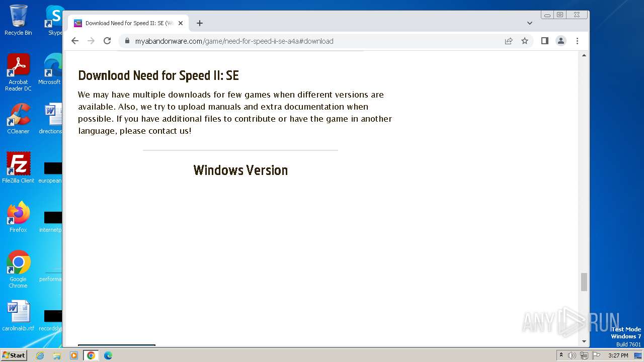Go back to the previous page in Chrome
Viewport: 644px width, 362px height.
(75, 41)
